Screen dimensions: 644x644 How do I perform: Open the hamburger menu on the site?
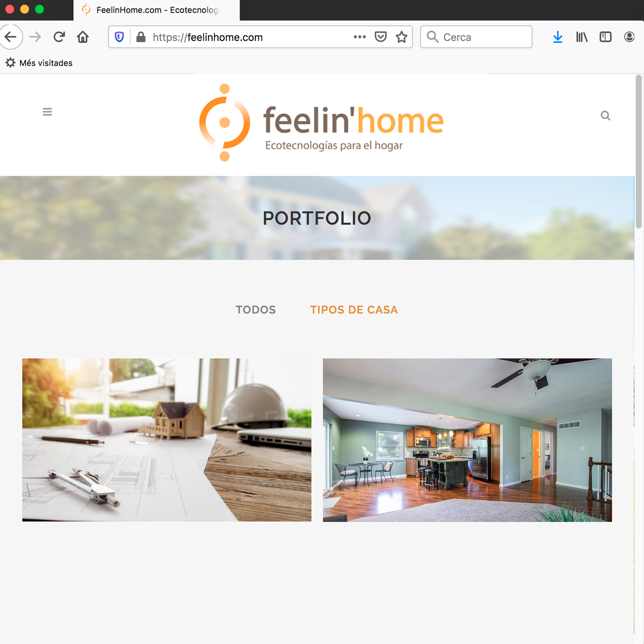47,112
